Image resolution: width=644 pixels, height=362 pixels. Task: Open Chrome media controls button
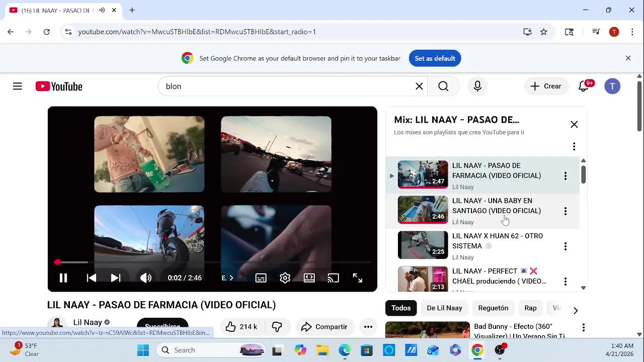pos(596,32)
